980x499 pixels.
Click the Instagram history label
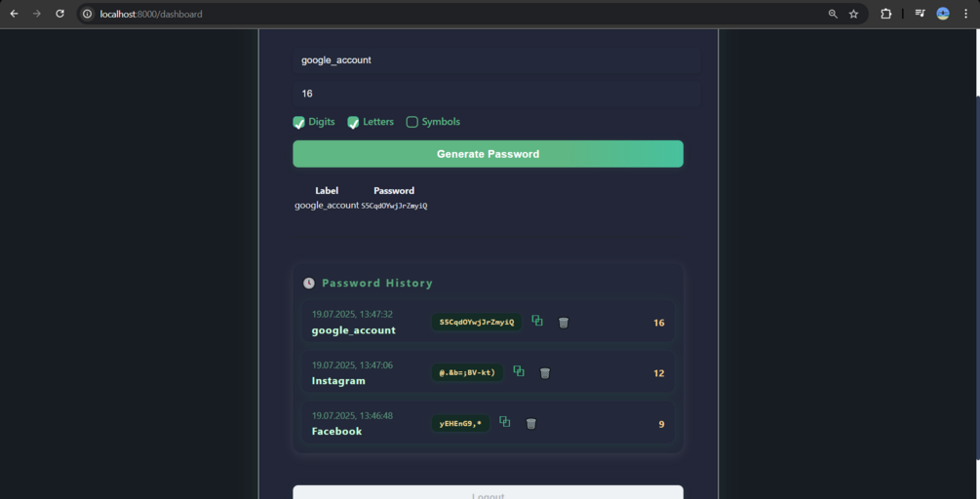[338, 381]
